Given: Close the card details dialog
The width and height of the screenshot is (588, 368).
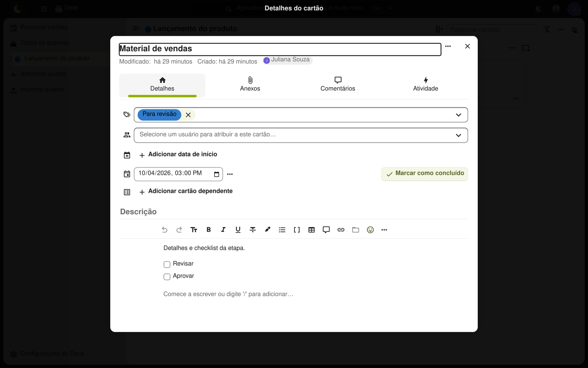Looking at the screenshot, I should (x=467, y=46).
